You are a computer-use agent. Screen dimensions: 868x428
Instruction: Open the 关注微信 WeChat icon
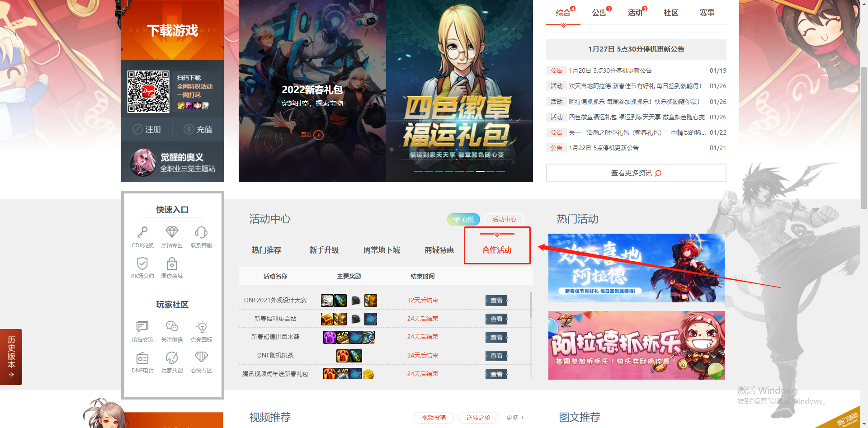tap(172, 326)
